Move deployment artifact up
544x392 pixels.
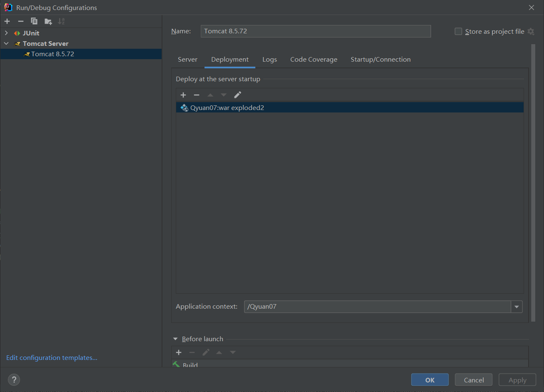(210, 95)
